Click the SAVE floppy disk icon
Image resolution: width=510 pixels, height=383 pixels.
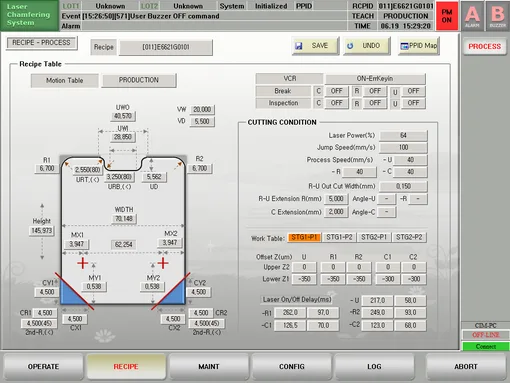click(299, 46)
